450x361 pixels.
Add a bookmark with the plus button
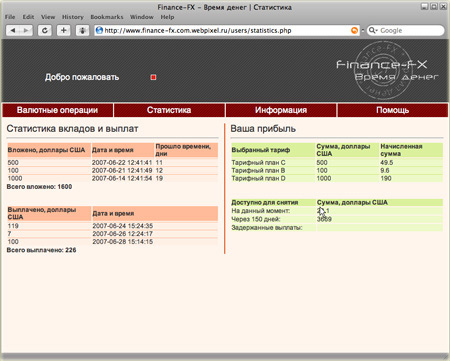63,31
